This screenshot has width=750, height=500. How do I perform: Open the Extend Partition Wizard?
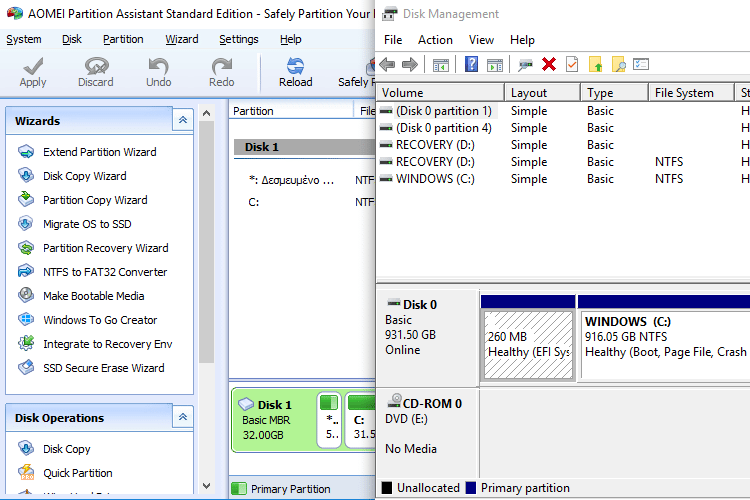coord(99,152)
